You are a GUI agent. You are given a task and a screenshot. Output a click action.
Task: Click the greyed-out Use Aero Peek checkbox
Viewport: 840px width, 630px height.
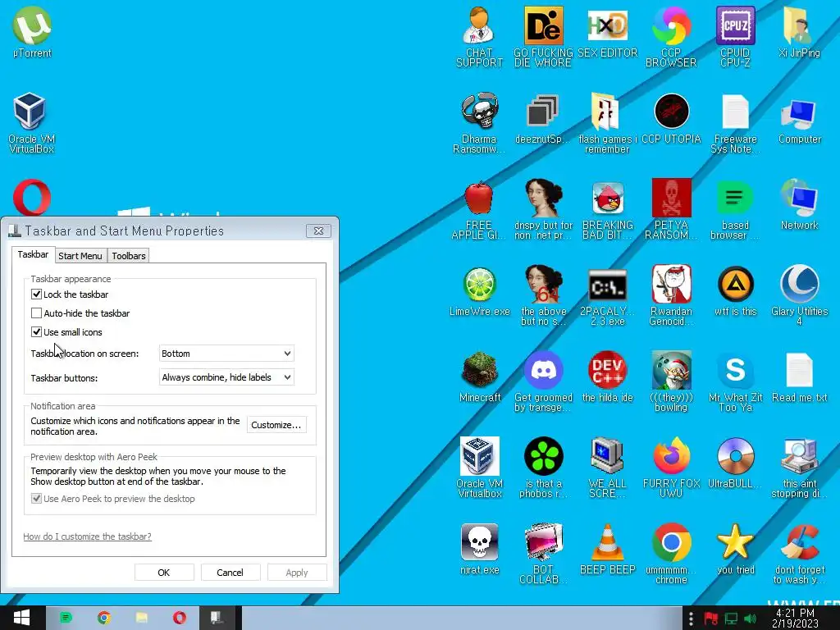coord(36,499)
